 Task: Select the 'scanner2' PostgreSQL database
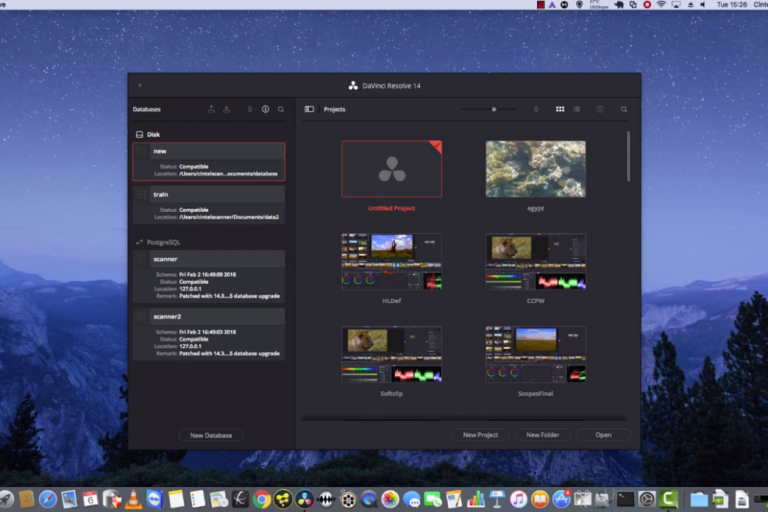click(209, 334)
